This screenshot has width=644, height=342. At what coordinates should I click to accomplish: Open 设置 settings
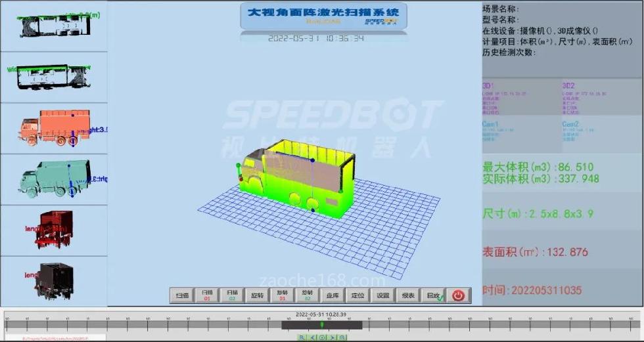coord(383,295)
